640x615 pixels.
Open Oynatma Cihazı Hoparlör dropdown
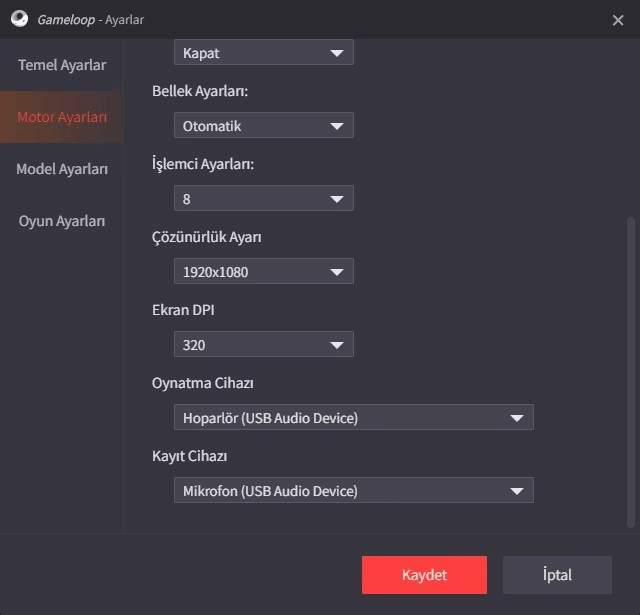point(353,417)
